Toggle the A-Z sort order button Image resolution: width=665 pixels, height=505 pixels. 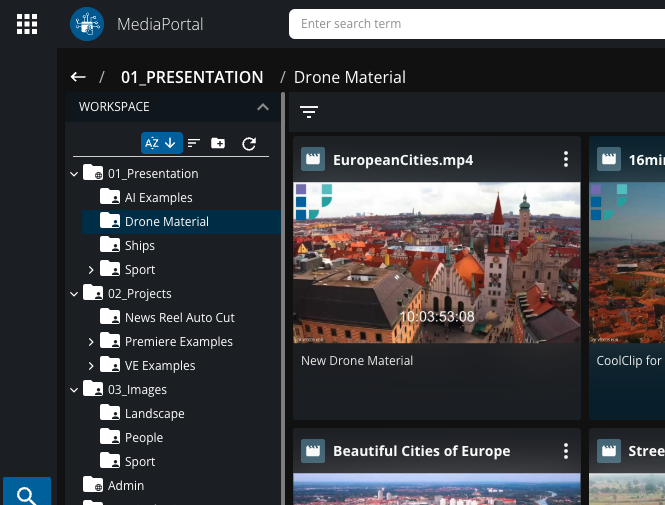tap(161, 143)
